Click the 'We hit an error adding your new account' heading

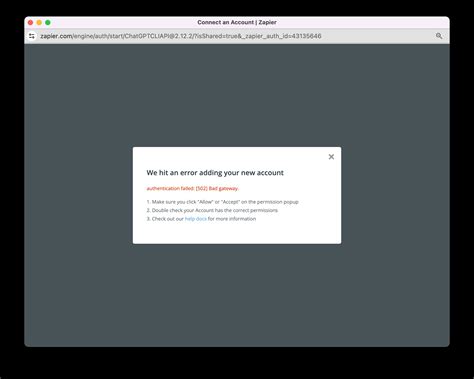click(215, 173)
